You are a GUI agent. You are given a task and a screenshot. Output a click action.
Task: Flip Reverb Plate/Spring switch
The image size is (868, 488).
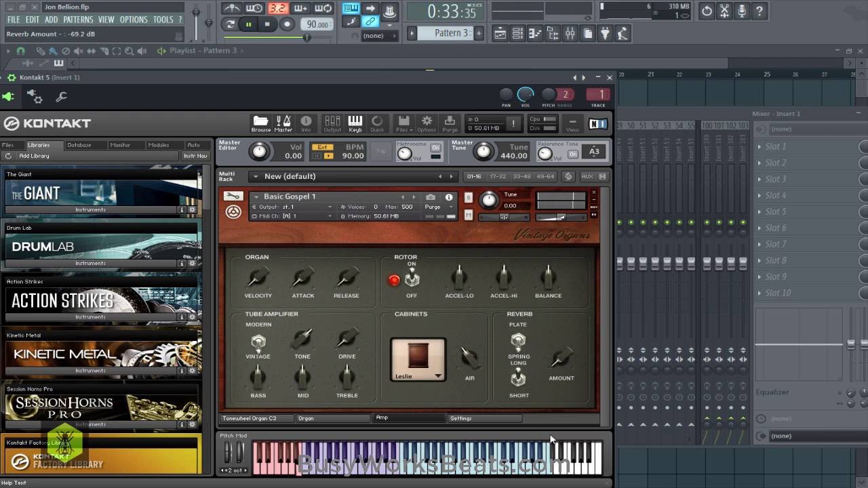tap(518, 340)
